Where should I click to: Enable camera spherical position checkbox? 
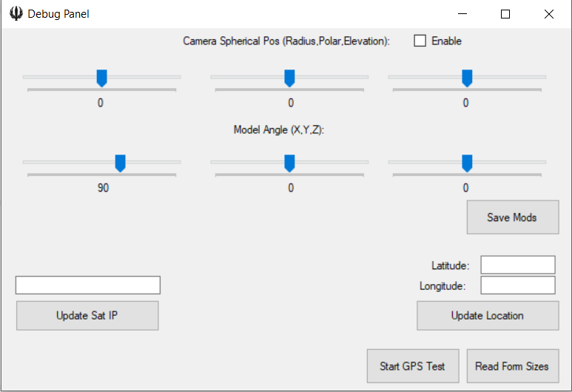point(420,41)
